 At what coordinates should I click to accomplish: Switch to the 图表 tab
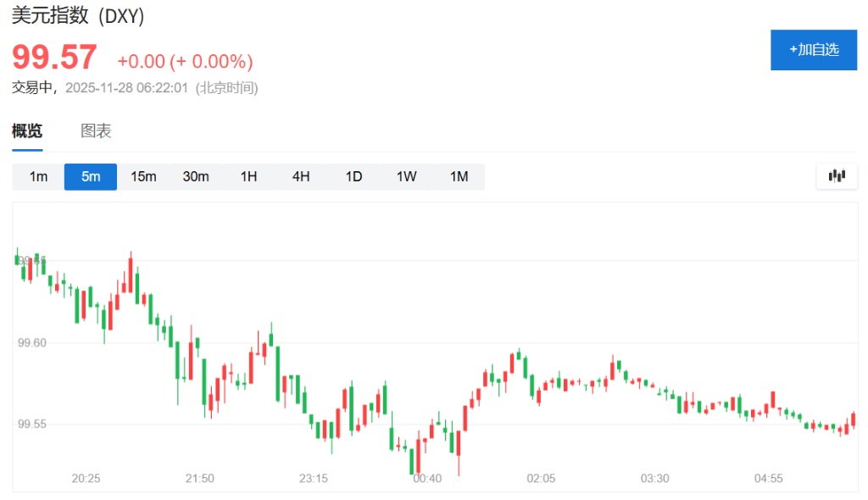coord(96,131)
